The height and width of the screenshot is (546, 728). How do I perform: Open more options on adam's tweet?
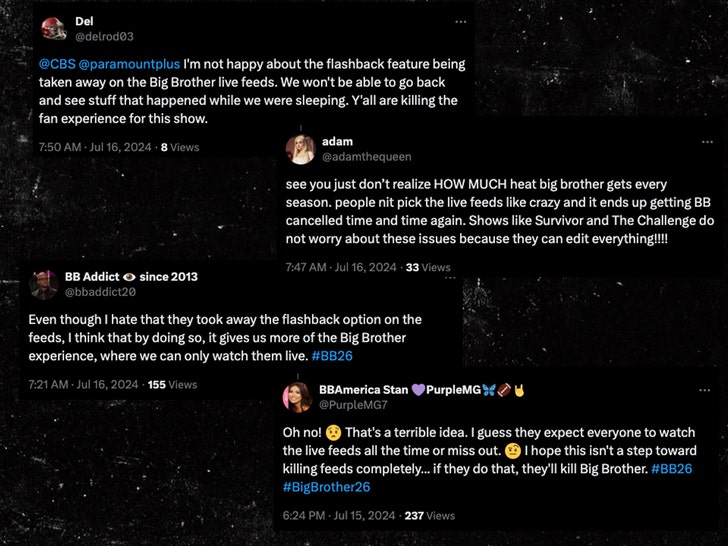694,141
